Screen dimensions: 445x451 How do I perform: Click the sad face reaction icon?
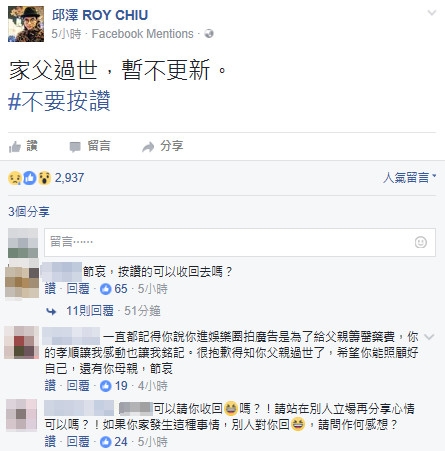15,178
